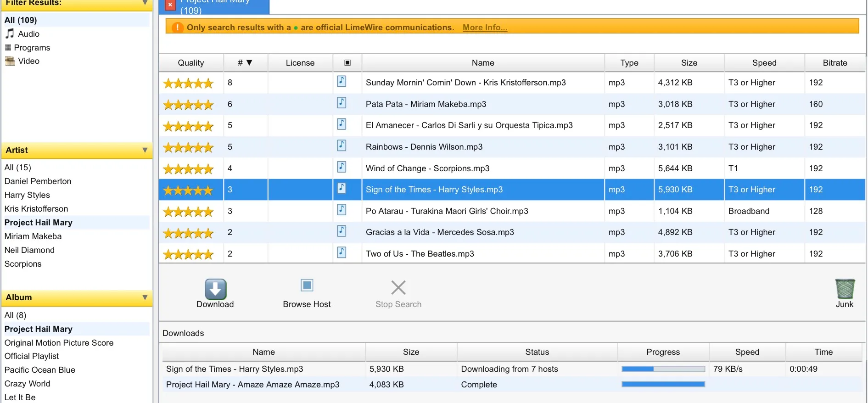Click the audio file icon for El Amanecer

[342, 124]
